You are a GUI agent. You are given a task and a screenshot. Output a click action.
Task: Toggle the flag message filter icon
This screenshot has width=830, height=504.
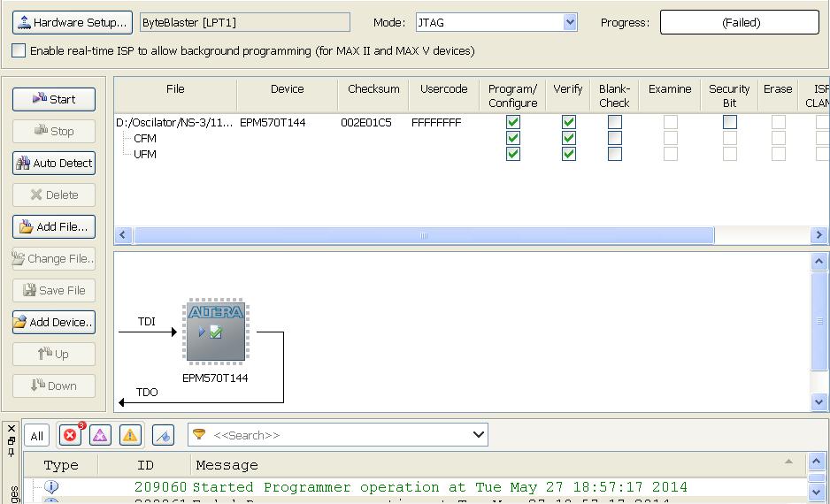tap(163, 436)
